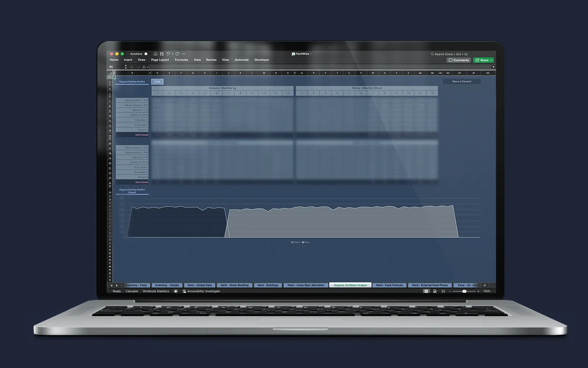Click the Undo arrow icon
Screen dimensions: 588x368
tap(168, 54)
